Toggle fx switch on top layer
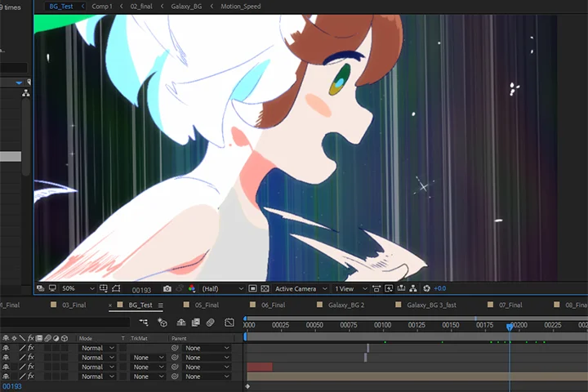This screenshot has height=392, width=588. tap(31, 348)
